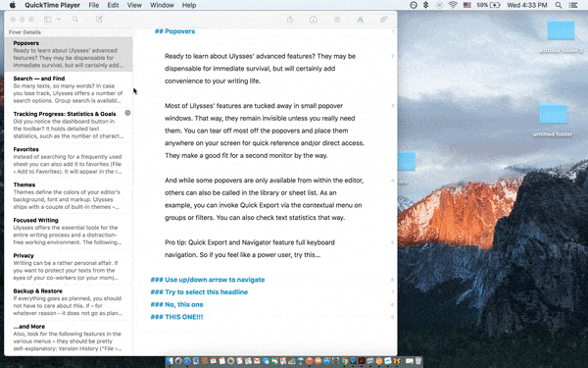Open Spotlight search in menu bar

coord(559,5)
